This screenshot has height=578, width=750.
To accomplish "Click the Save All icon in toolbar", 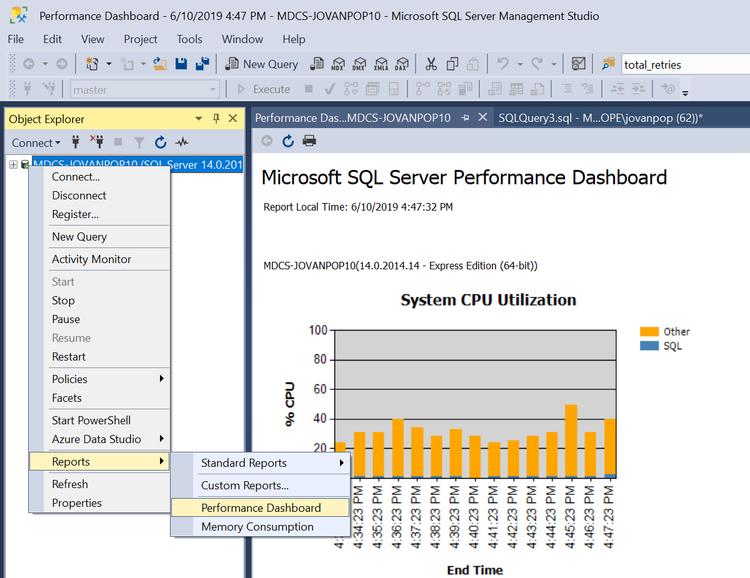I will click(203, 64).
